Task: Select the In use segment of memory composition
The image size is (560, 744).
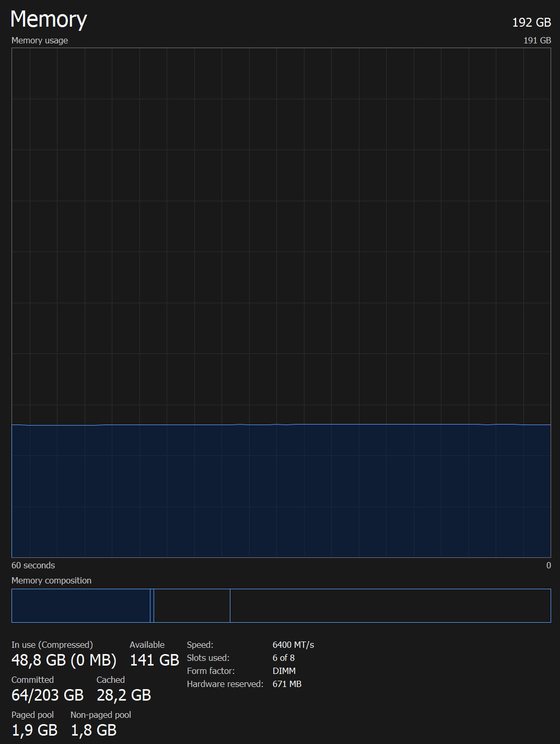Action: tap(81, 605)
